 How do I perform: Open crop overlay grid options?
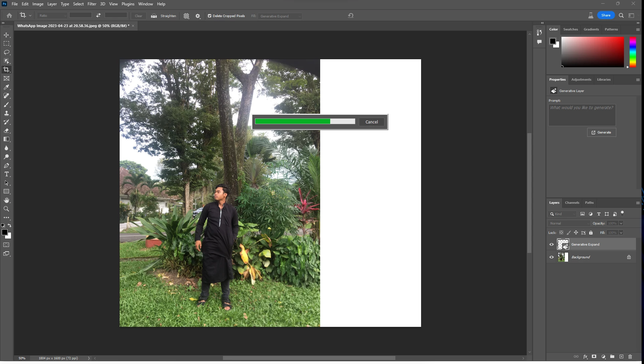tap(186, 16)
